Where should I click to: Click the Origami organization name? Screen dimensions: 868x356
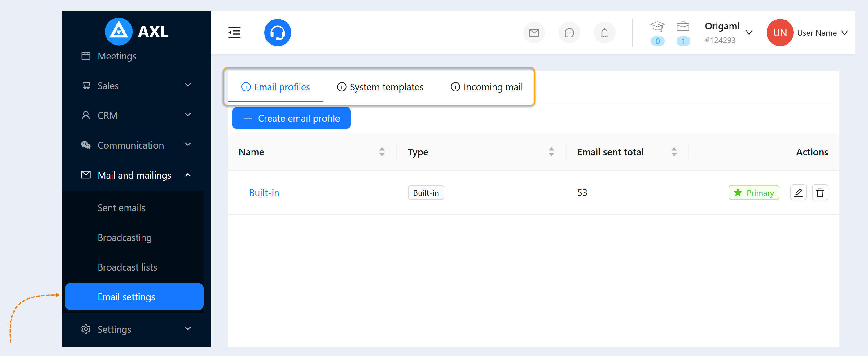pos(722,26)
